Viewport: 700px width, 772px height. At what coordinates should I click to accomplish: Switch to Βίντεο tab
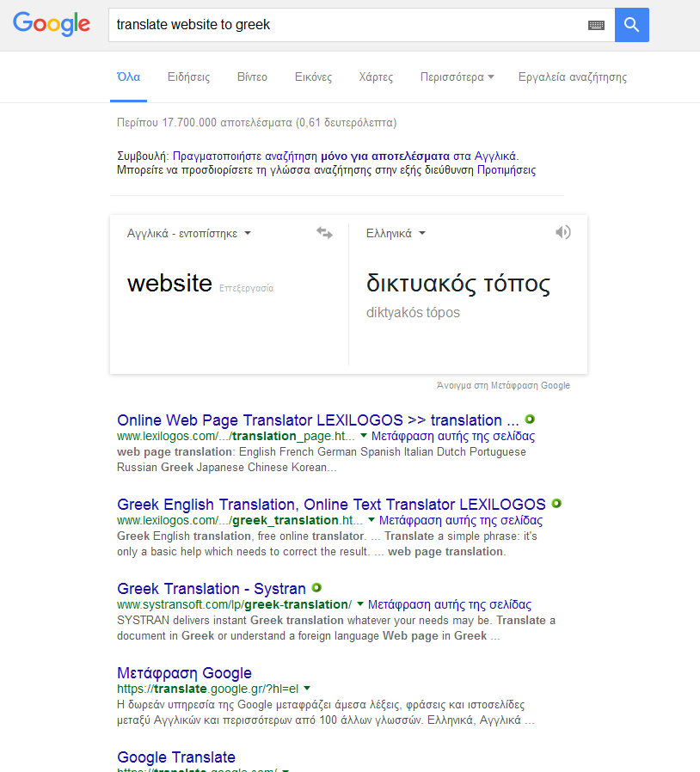[x=252, y=77]
